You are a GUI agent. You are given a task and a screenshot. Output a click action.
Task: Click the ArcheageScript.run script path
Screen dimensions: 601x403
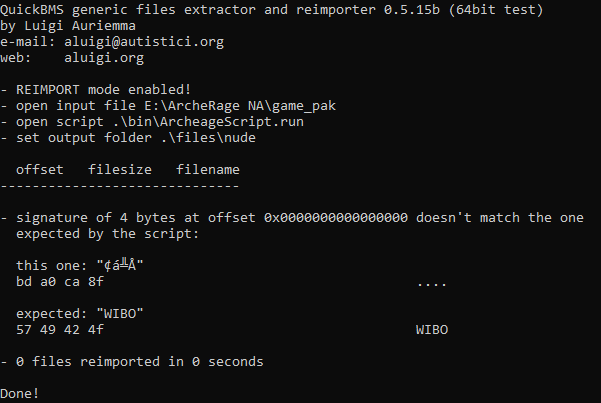[207, 123]
